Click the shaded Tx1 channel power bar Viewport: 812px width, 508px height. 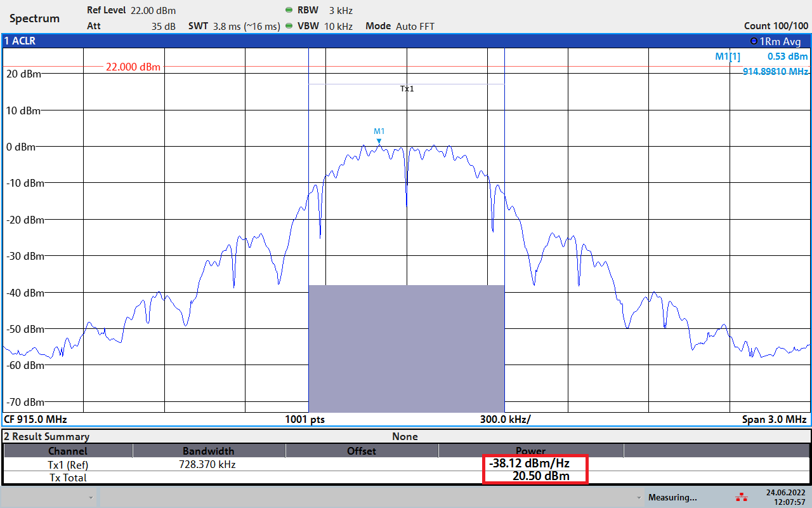pos(407,349)
